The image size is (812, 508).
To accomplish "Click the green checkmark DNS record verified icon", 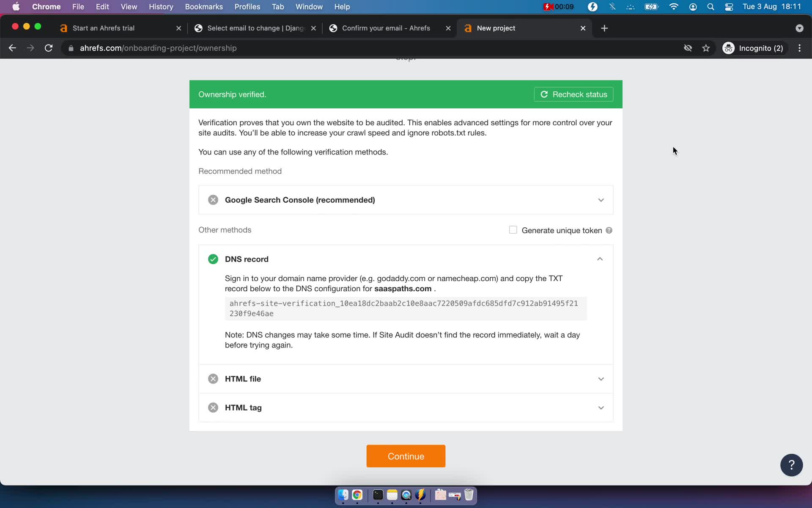I will [213, 259].
